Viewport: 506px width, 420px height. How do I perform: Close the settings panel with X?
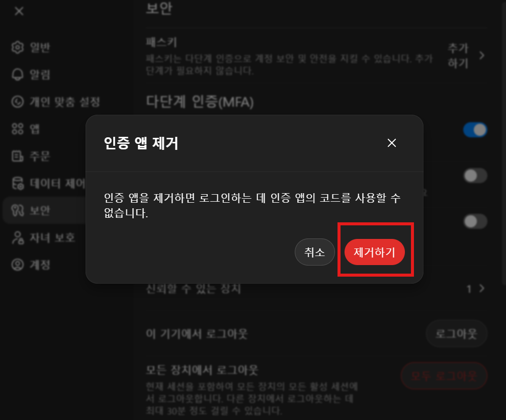[x=19, y=11]
